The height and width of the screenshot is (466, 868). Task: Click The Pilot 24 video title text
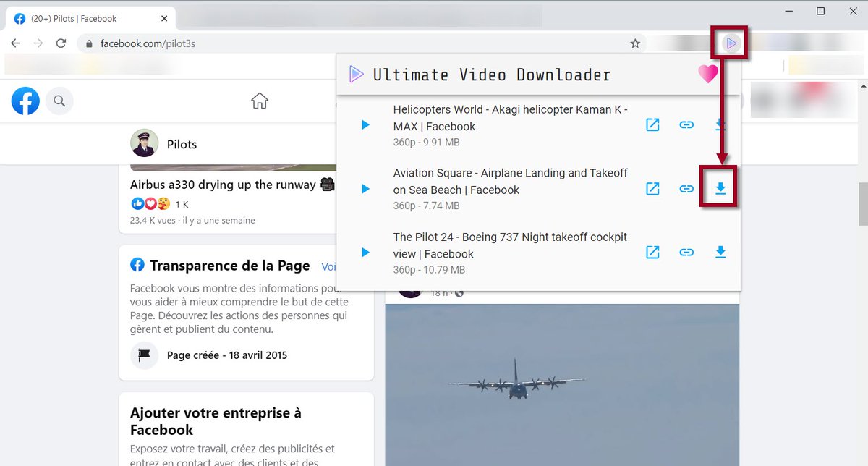click(510, 245)
